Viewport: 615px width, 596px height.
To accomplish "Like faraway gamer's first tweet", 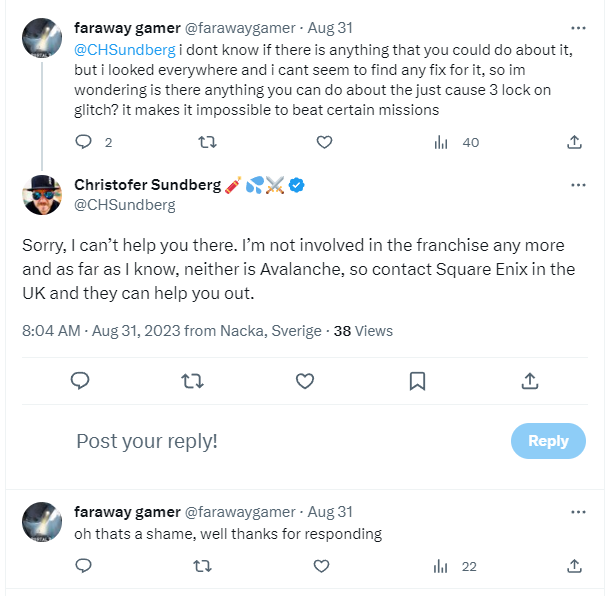I will [x=324, y=142].
